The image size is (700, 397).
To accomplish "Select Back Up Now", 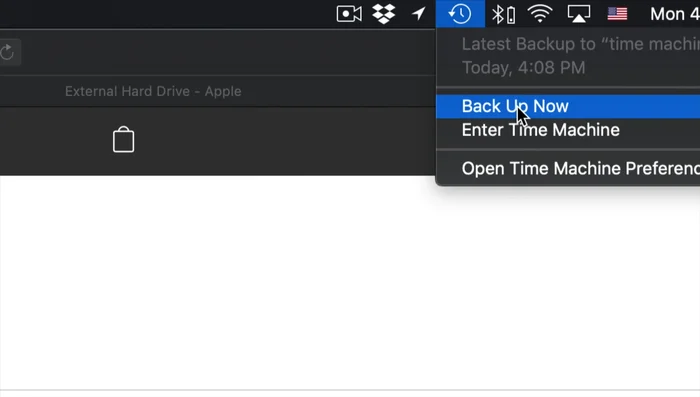I will coord(568,106).
